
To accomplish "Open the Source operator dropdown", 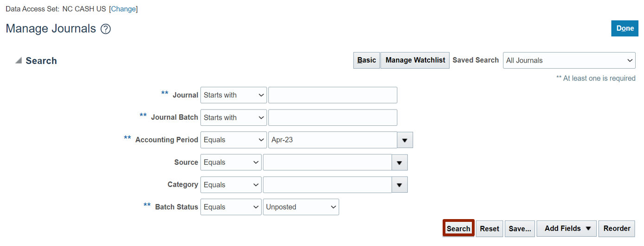I will (231, 162).
